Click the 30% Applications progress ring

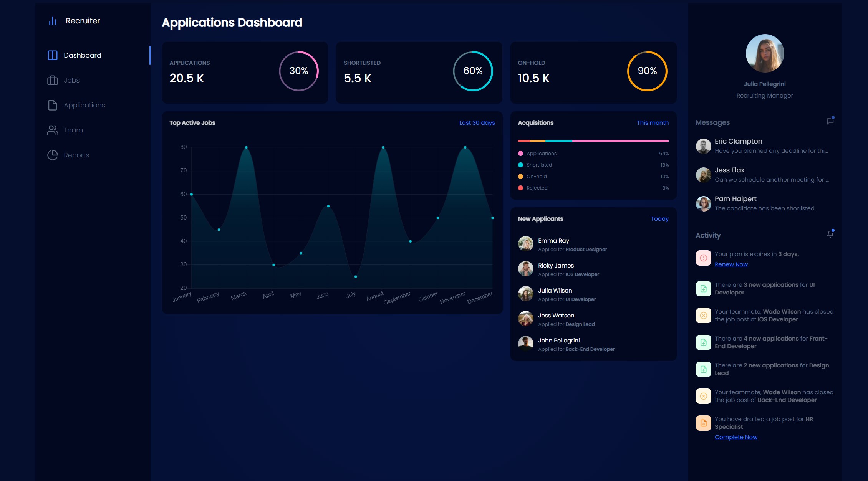(298, 71)
